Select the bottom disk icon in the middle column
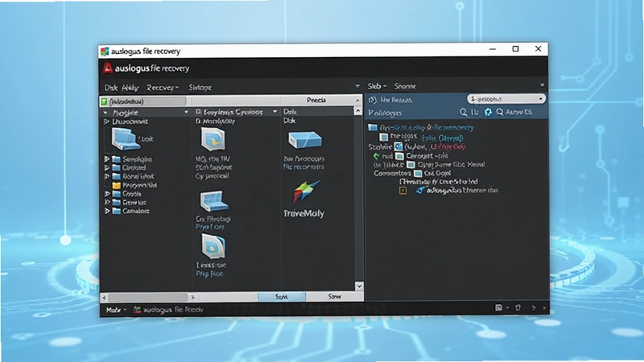The image size is (644, 362). coord(213,246)
